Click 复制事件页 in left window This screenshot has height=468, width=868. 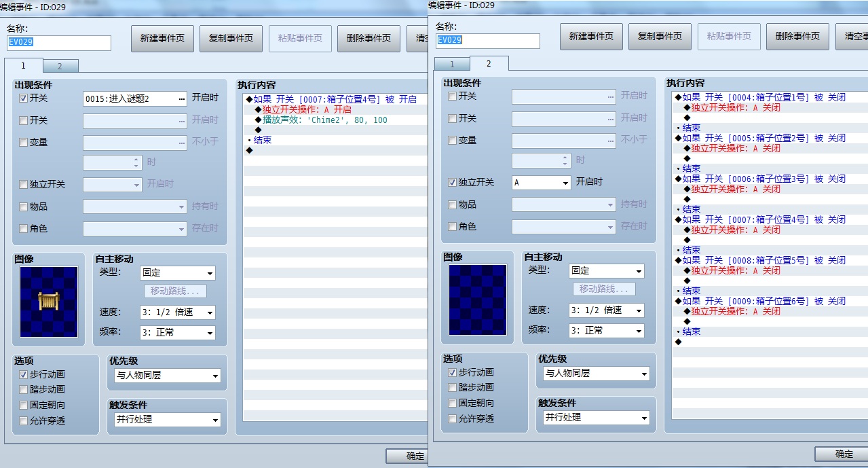231,39
